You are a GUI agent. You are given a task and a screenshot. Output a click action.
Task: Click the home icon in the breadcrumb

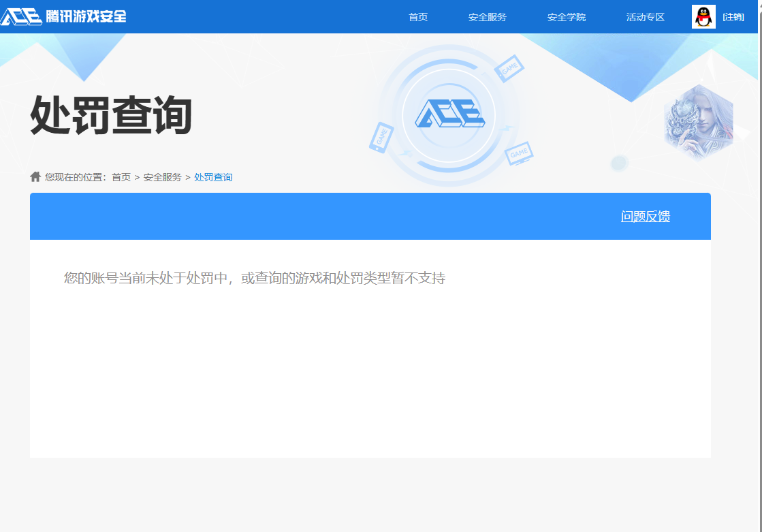click(35, 176)
